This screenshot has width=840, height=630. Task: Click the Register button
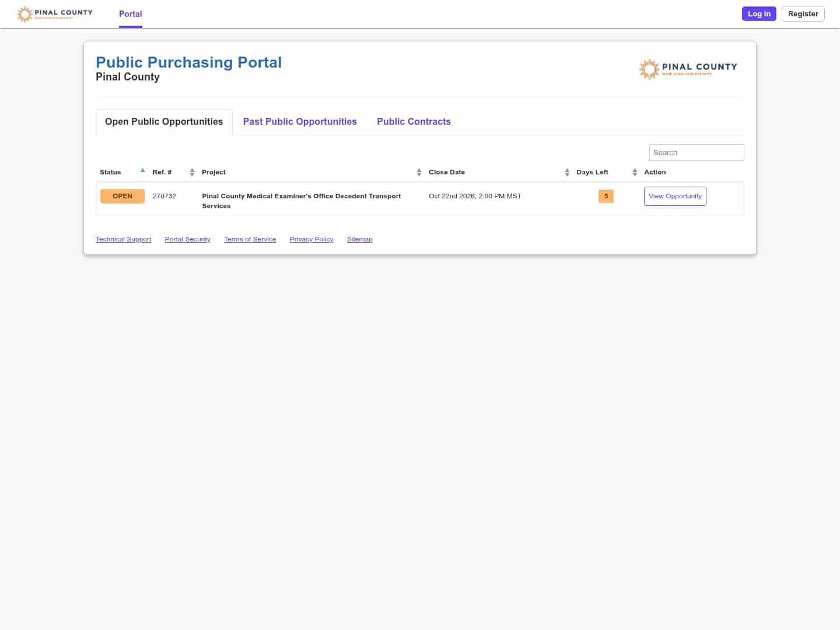tap(803, 14)
